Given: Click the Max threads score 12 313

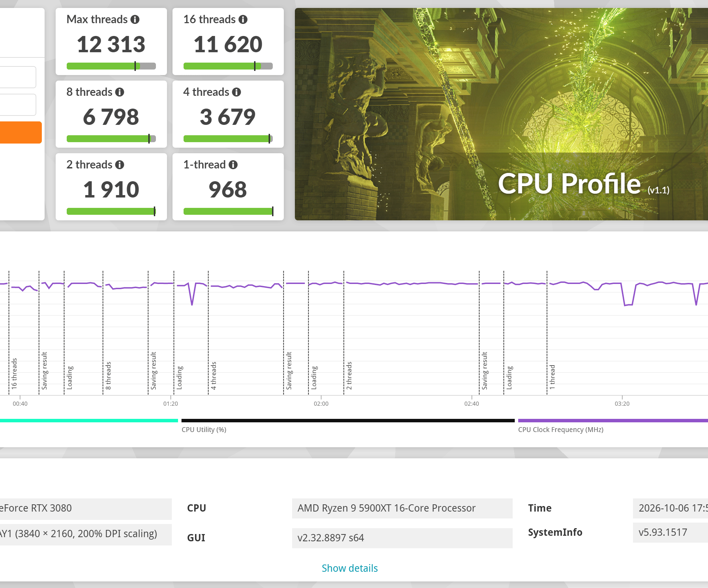Looking at the screenshot, I should (x=111, y=44).
